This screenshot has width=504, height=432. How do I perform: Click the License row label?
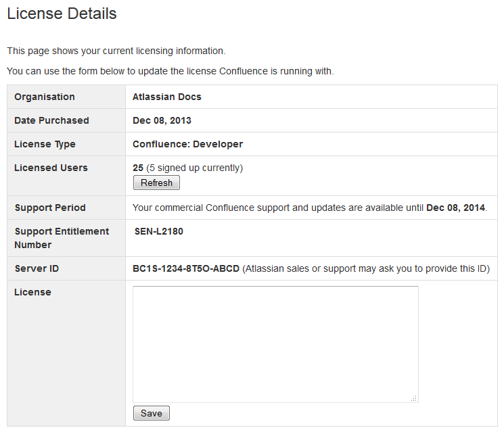pos(32,292)
